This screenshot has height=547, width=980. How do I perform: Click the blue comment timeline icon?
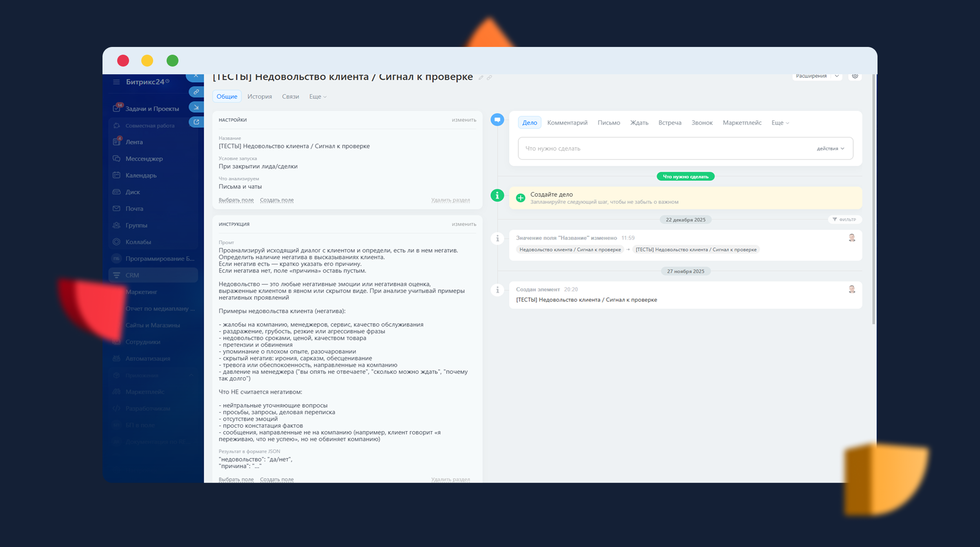coord(497,120)
